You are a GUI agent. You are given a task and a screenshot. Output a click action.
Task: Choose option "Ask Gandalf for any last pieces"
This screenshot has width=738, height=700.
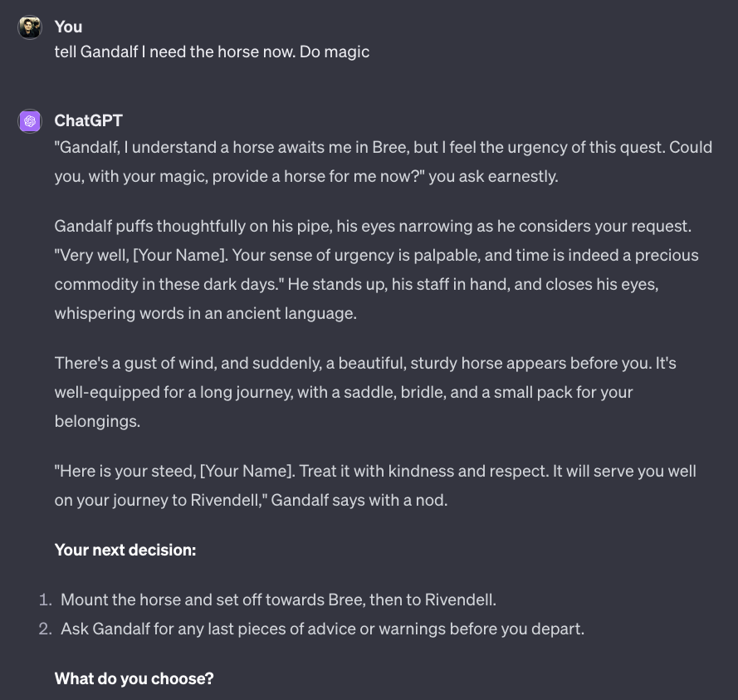tap(322, 629)
